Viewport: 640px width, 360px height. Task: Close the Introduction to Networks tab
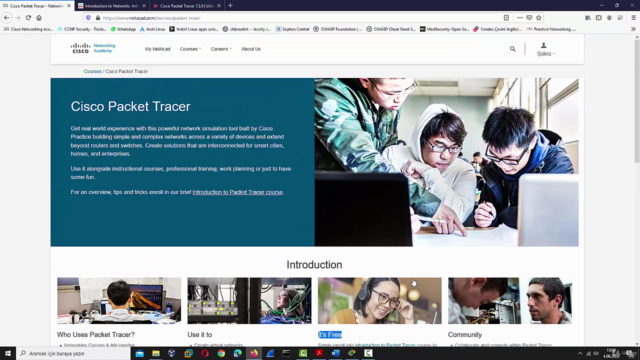tap(144, 6)
